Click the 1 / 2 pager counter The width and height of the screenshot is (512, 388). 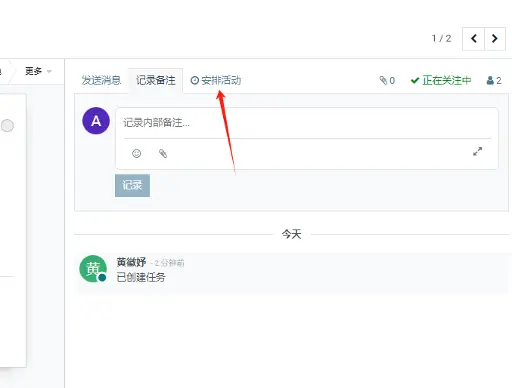coord(442,39)
